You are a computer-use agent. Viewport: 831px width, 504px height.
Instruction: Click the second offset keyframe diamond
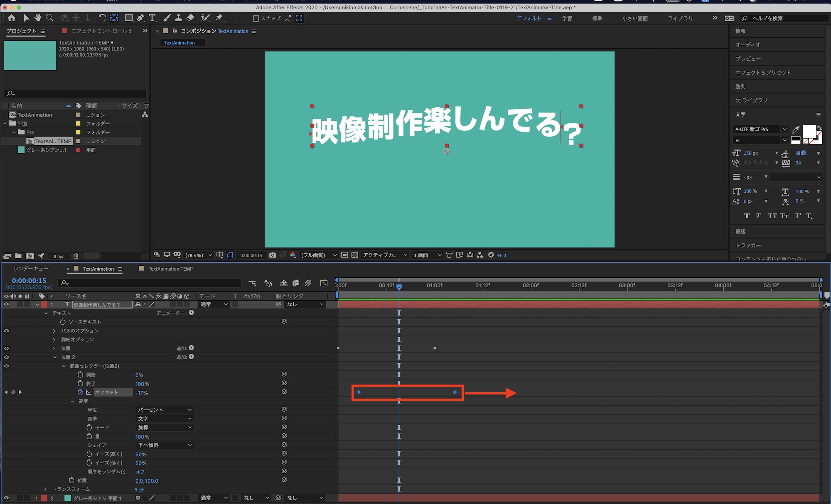tap(455, 392)
